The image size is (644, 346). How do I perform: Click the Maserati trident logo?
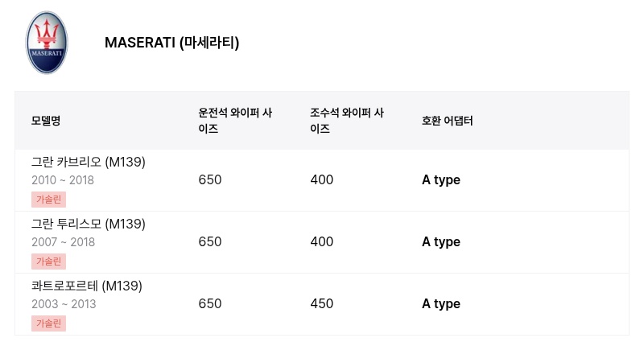pos(47,43)
